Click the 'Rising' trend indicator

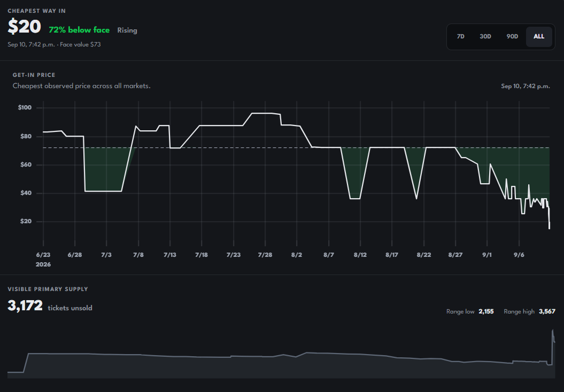pyautogui.click(x=127, y=30)
